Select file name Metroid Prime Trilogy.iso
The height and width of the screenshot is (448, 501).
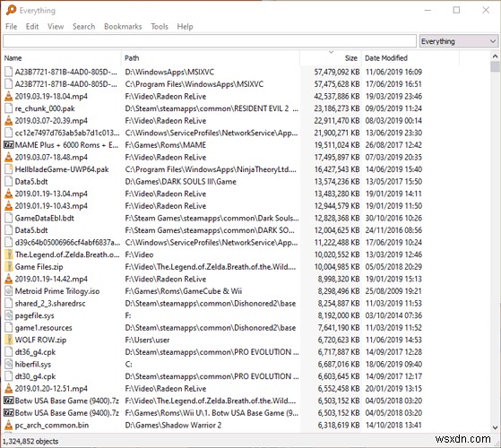(57, 291)
